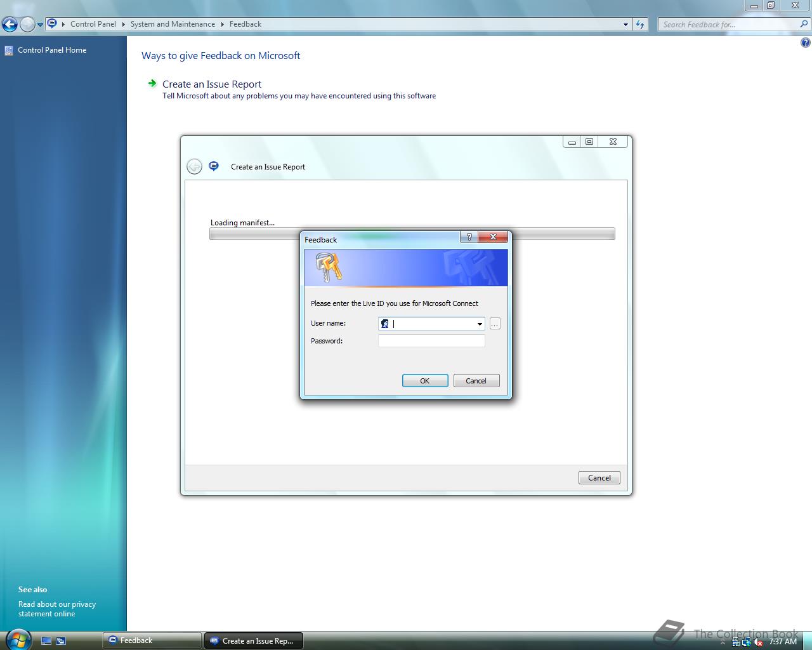Click feedback icon in Issue Report header
This screenshot has height=650, width=812.
(214, 166)
